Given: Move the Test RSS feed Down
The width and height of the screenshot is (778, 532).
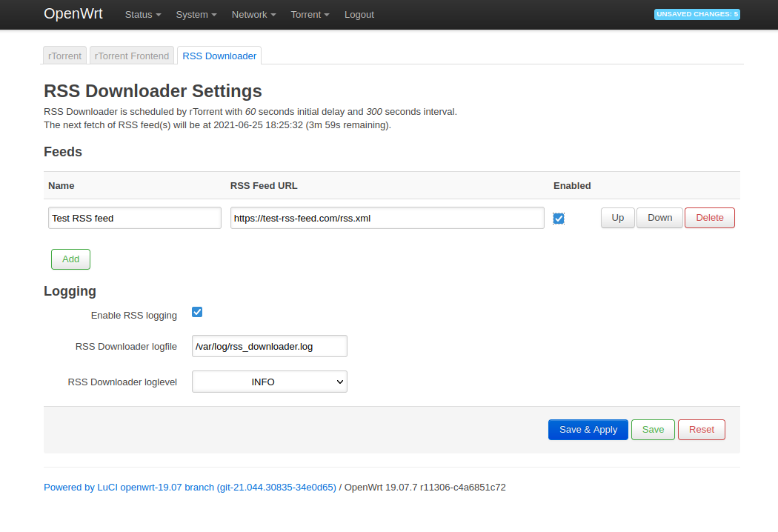Looking at the screenshot, I should point(660,218).
